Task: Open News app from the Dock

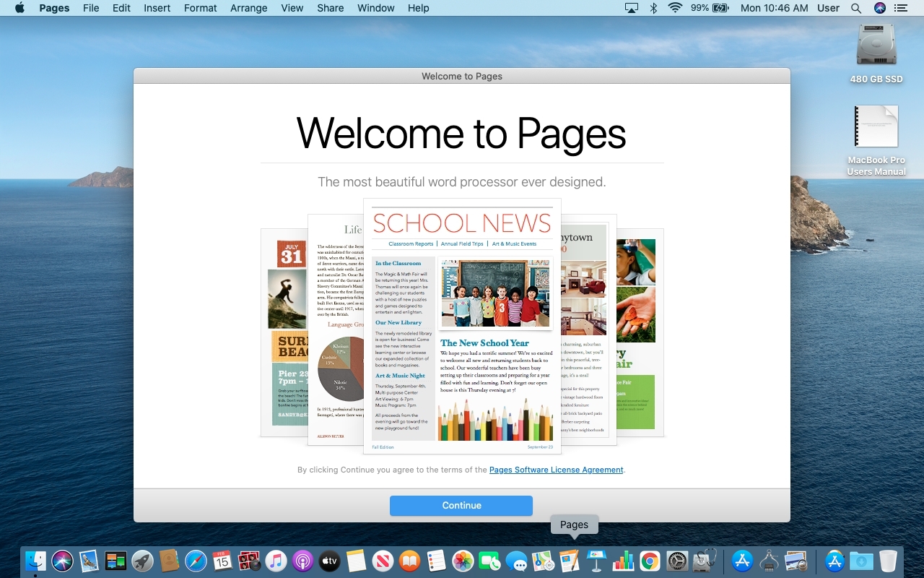Action: pyautogui.click(x=383, y=561)
